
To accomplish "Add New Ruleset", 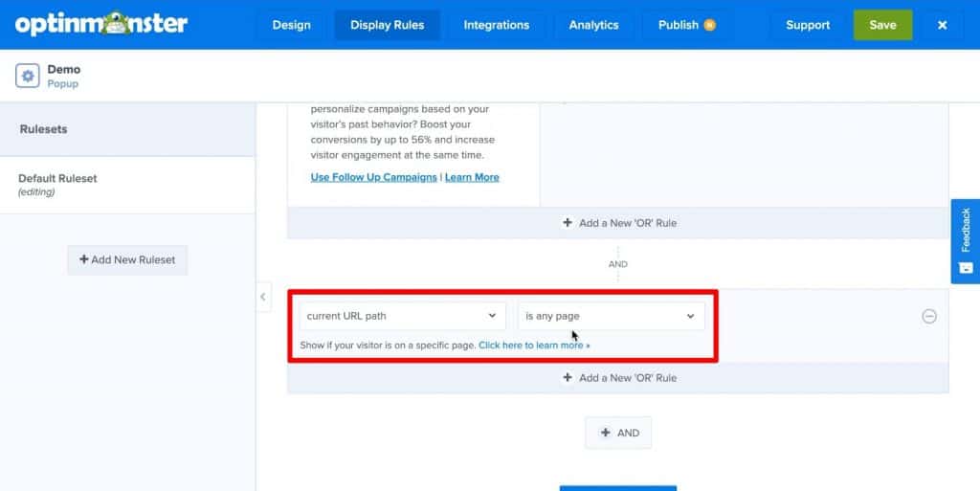I will [x=127, y=260].
